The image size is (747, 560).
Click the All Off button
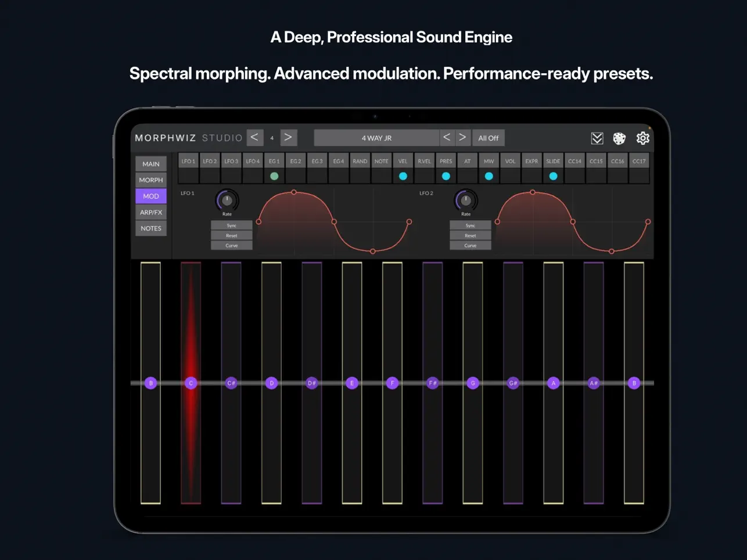coord(489,138)
